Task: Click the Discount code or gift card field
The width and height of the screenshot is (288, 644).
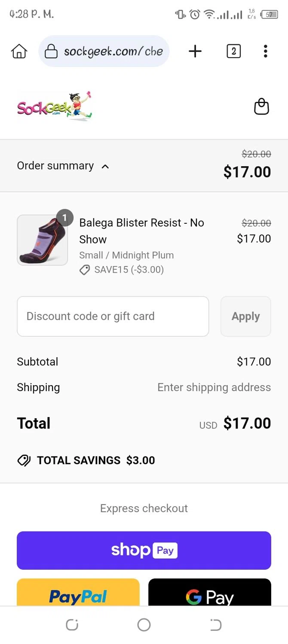Action: point(113,316)
